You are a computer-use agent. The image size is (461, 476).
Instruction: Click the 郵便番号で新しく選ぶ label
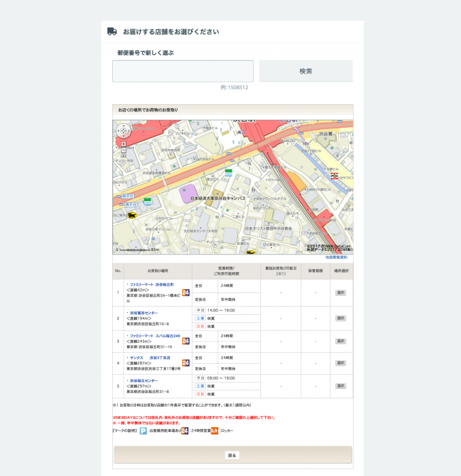146,53
